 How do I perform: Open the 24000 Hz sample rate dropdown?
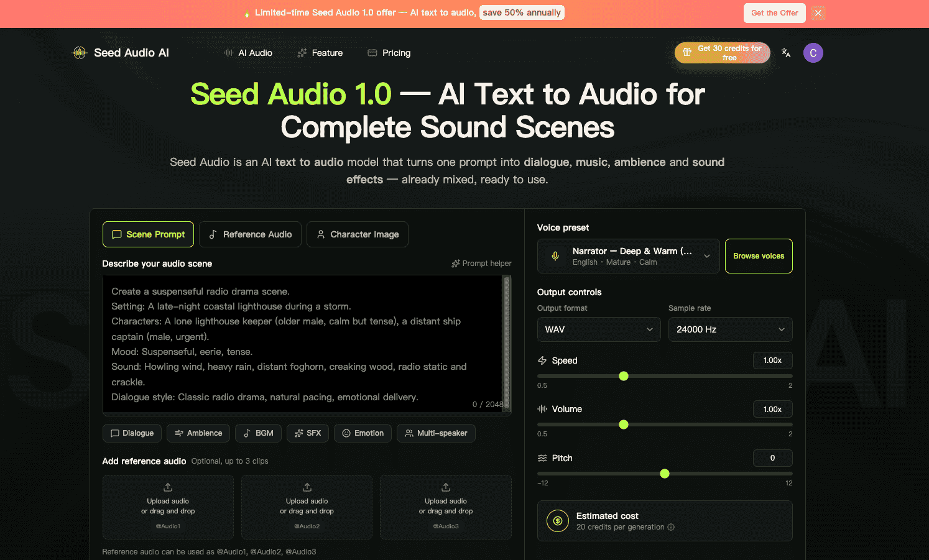731,329
